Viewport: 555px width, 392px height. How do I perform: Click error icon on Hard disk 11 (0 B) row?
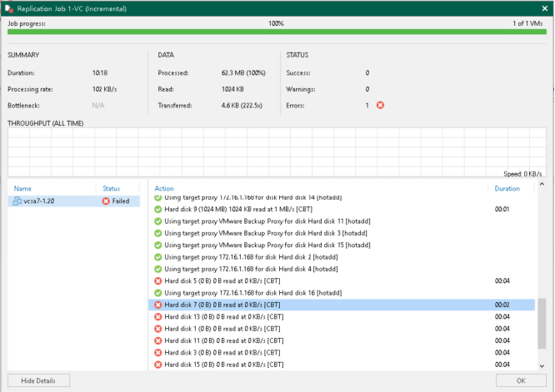click(x=157, y=340)
